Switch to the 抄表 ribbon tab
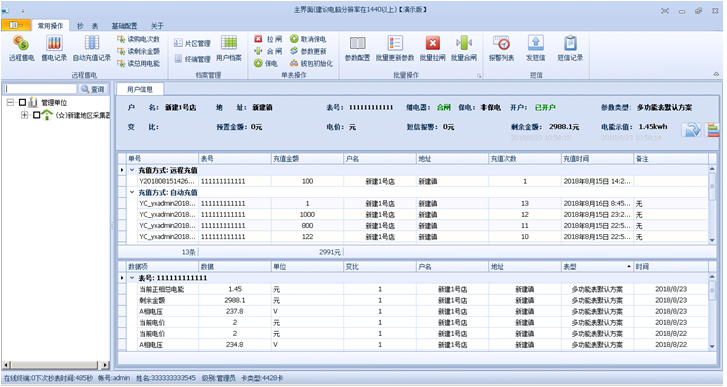727x387 pixels. 87,26
